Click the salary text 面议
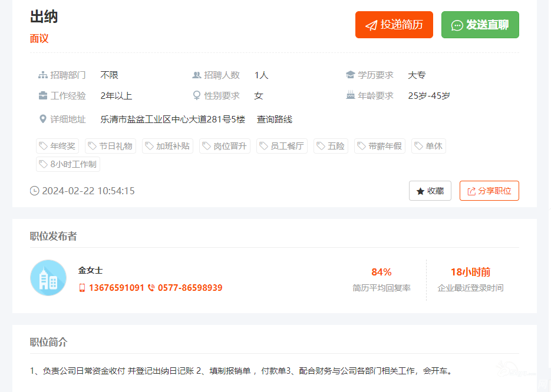Image resolution: width=551 pixels, height=392 pixels. tap(39, 39)
